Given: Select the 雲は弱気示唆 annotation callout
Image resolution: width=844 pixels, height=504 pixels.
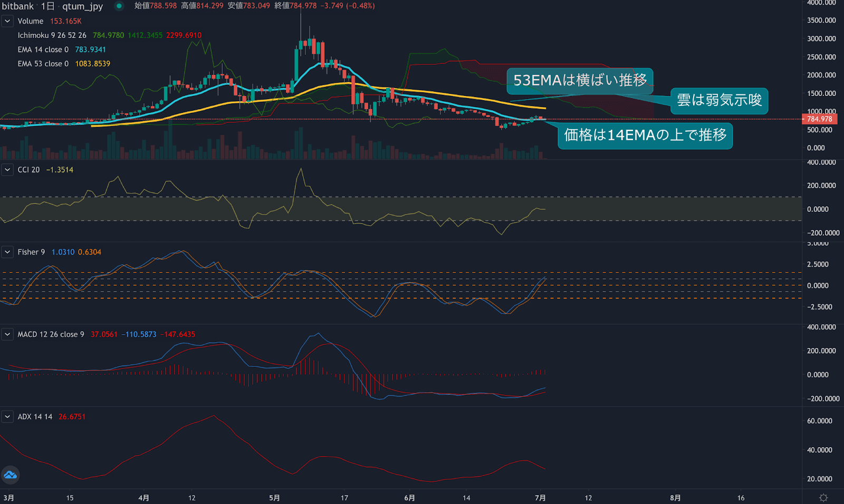Looking at the screenshot, I should pos(719,100).
